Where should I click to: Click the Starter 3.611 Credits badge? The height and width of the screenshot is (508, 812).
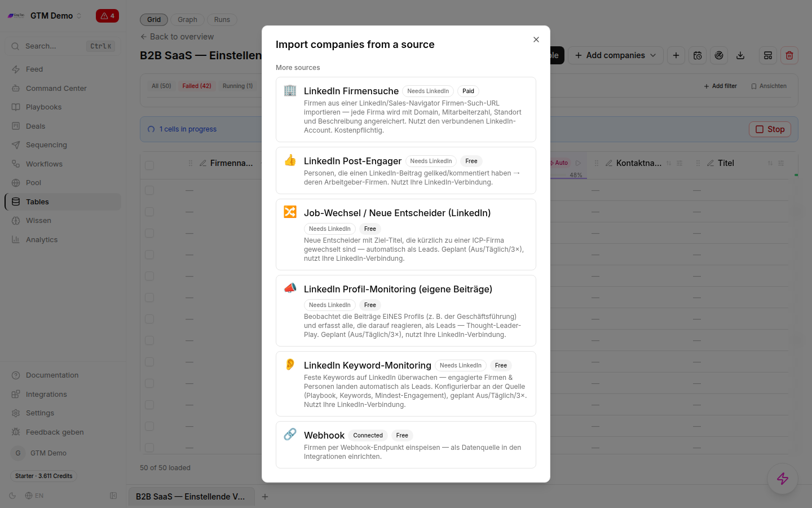coord(44,476)
